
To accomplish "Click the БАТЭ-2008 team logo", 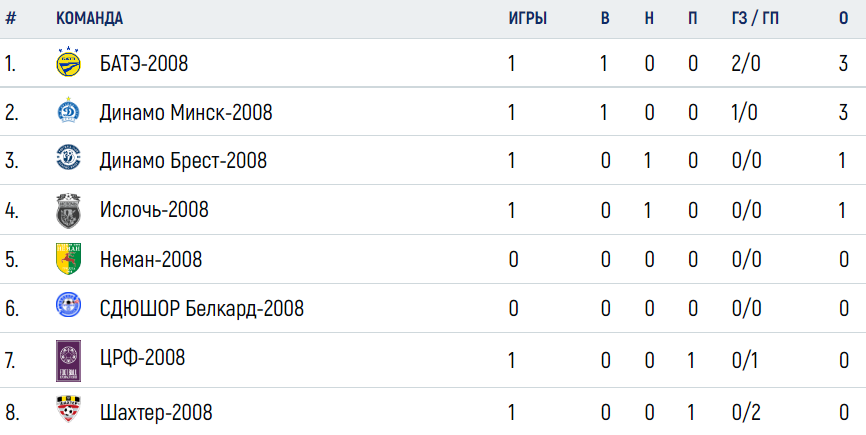I will click(68, 62).
